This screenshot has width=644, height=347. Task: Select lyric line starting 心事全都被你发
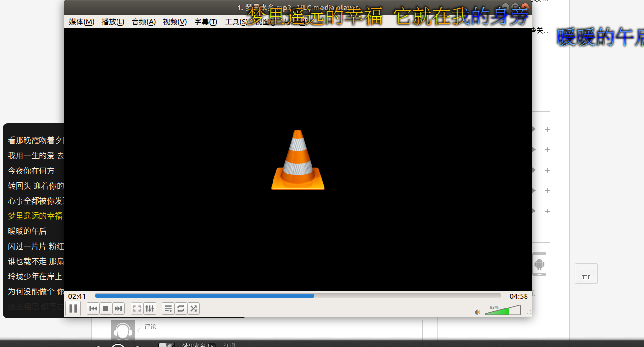pos(36,201)
